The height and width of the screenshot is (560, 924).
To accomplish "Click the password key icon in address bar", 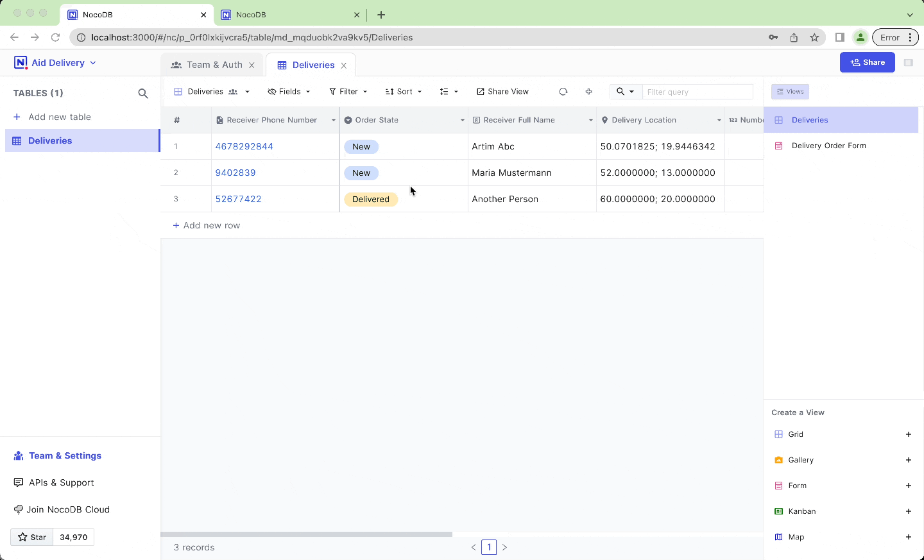I will click(773, 37).
